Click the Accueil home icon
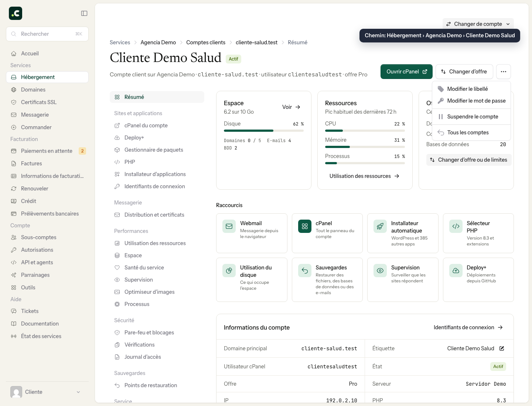532x406 pixels. 14,54
